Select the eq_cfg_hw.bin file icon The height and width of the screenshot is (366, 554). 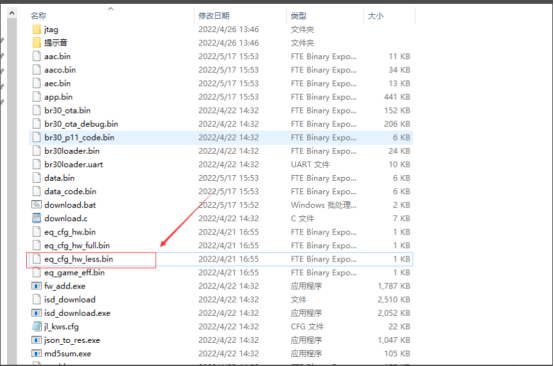coord(36,232)
